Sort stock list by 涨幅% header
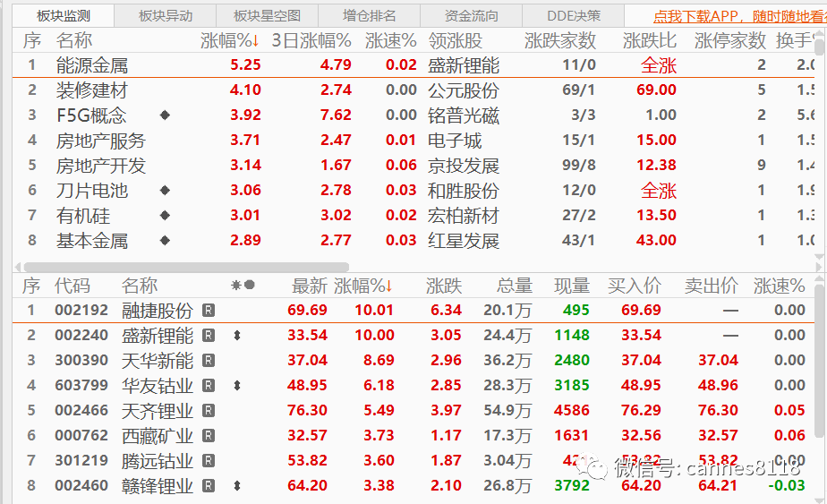The height and width of the screenshot is (504, 827). (x=363, y=286)
